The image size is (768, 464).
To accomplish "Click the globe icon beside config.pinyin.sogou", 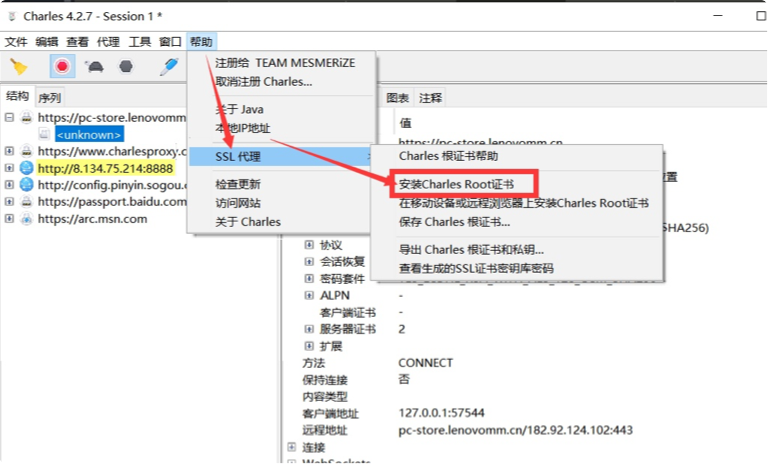I will (x=26, y=185).
